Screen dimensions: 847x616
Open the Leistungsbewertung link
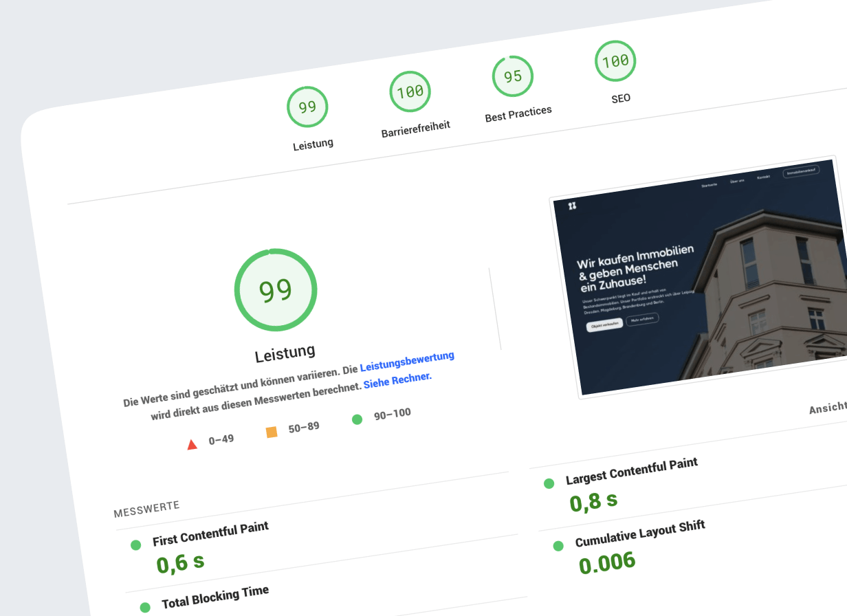(x=407, y=362)
